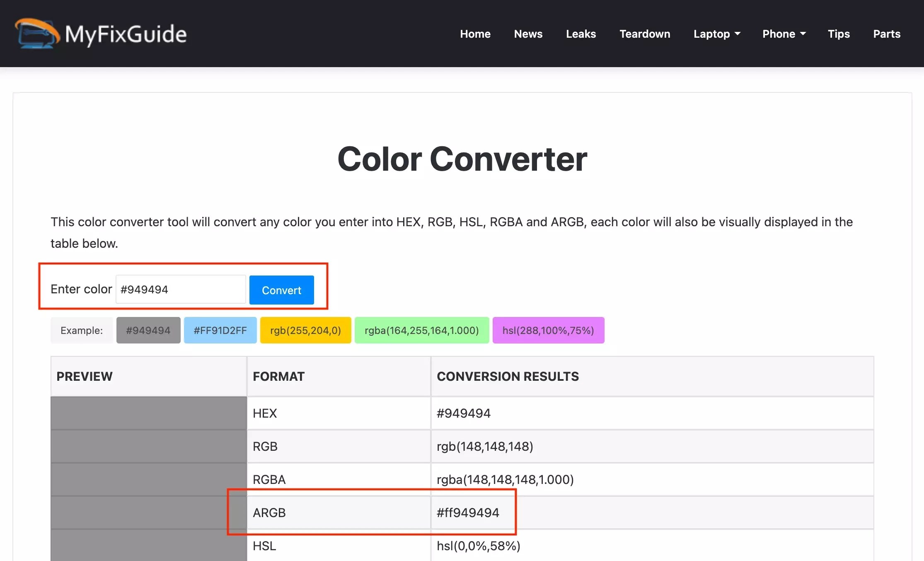Click the gray preview swatch beside HEX
The image size is (924, 561).
click(148, 413)
